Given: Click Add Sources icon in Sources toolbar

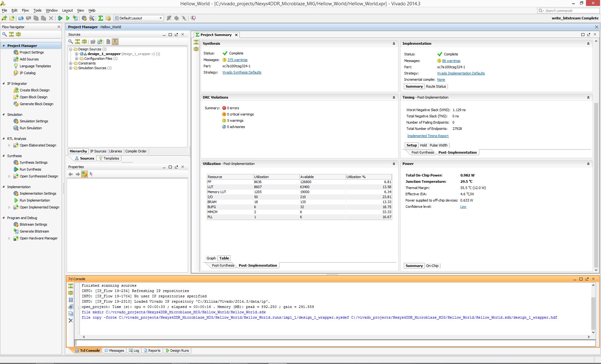Looking at the screenshot, I should pos(100,42).
